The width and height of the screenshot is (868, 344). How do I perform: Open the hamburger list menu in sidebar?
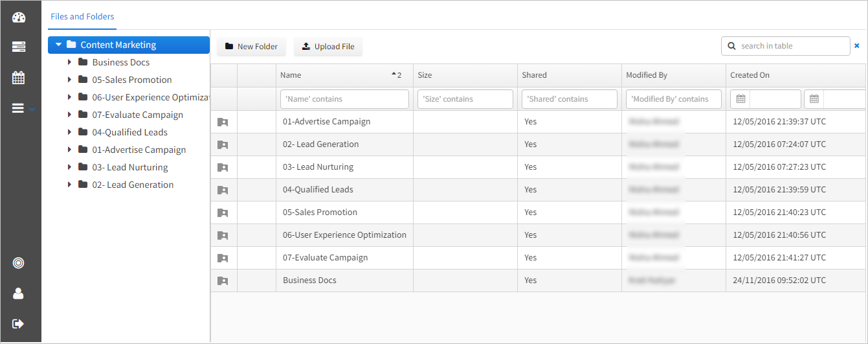click(18, 108)
